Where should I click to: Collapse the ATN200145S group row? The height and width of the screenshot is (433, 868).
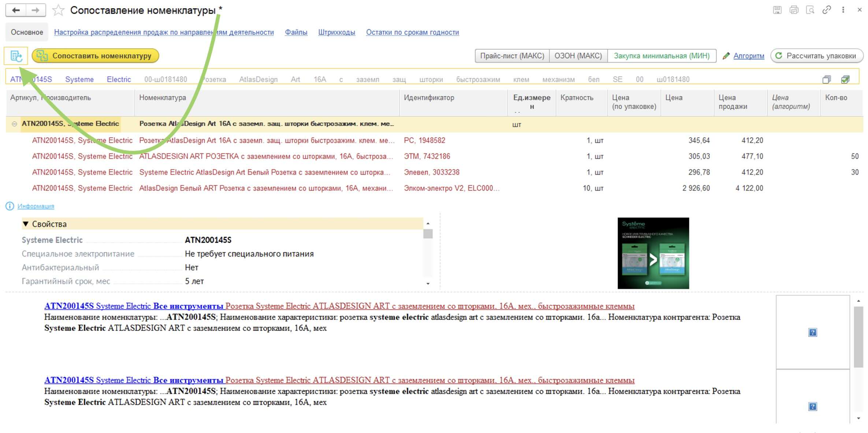(14, 124)
